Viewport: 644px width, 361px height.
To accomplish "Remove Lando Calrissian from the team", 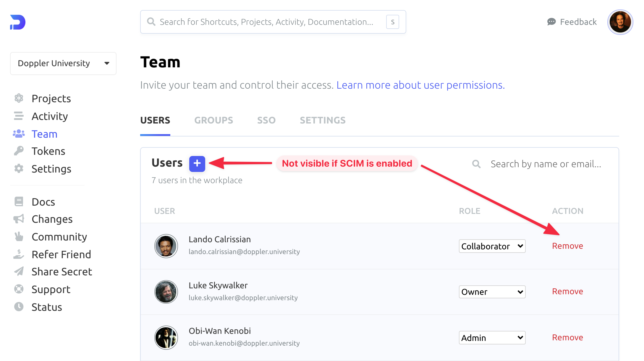I will click(567, 246).
